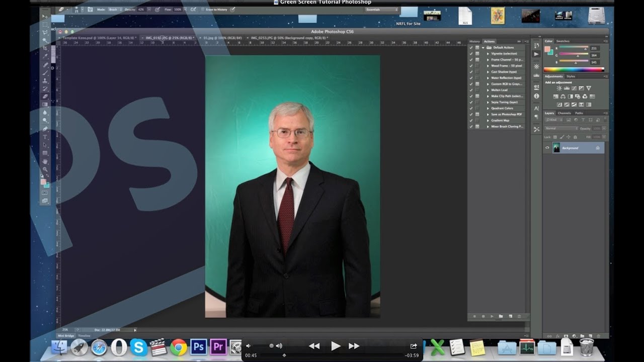
Task: Toggle Quick Mask mode
Action: click(x=45, y=193)
